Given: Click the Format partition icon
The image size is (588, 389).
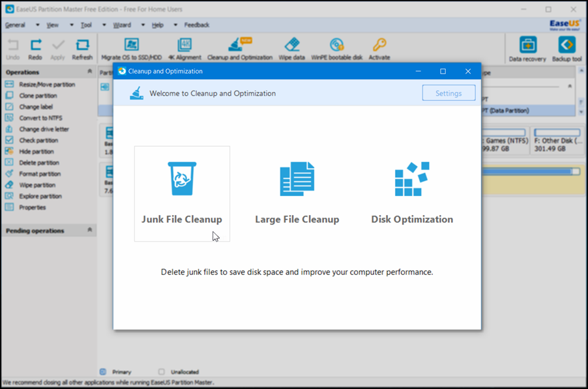Looking at the screenshot, I should click(9, 173).
